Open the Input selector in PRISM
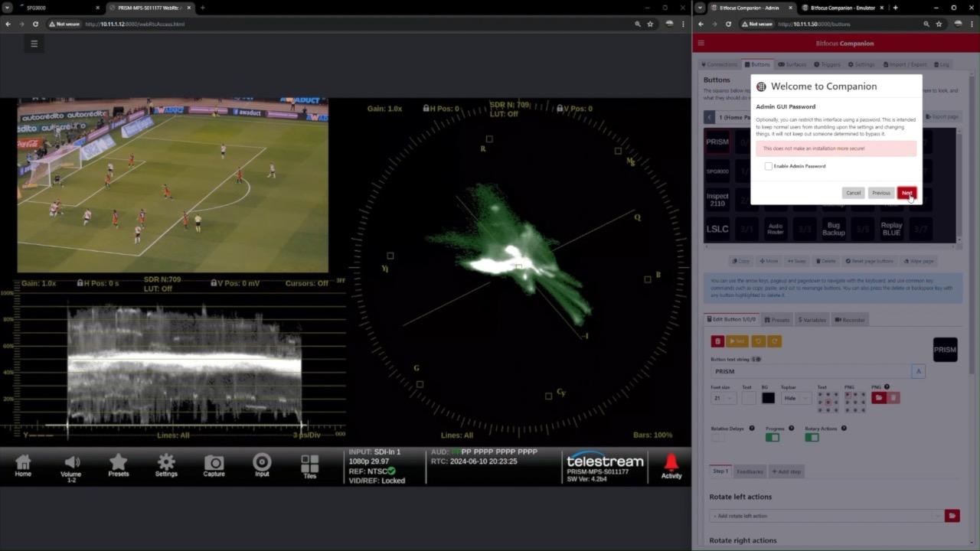The width and height of the screenshot is (980, 551). tap(262, 466)
